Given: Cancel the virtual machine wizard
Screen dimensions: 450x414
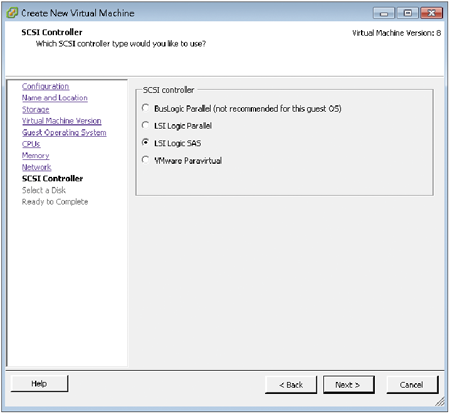Looking at the screenshot, I should click(412, 385).
